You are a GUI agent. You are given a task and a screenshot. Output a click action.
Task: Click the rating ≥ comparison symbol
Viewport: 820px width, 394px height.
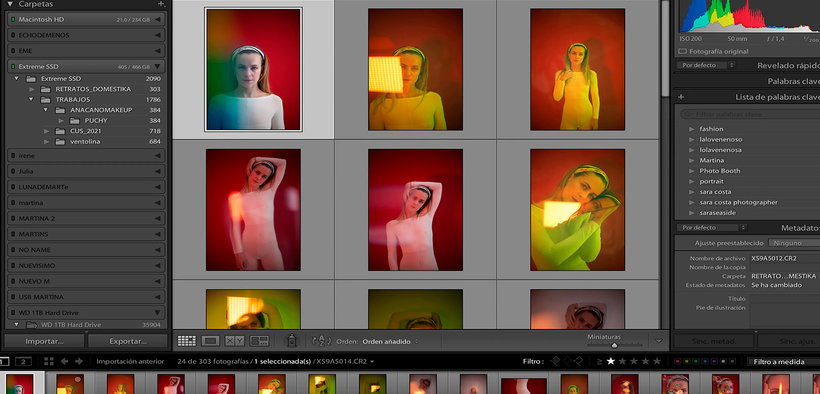(x=599, y=361)
